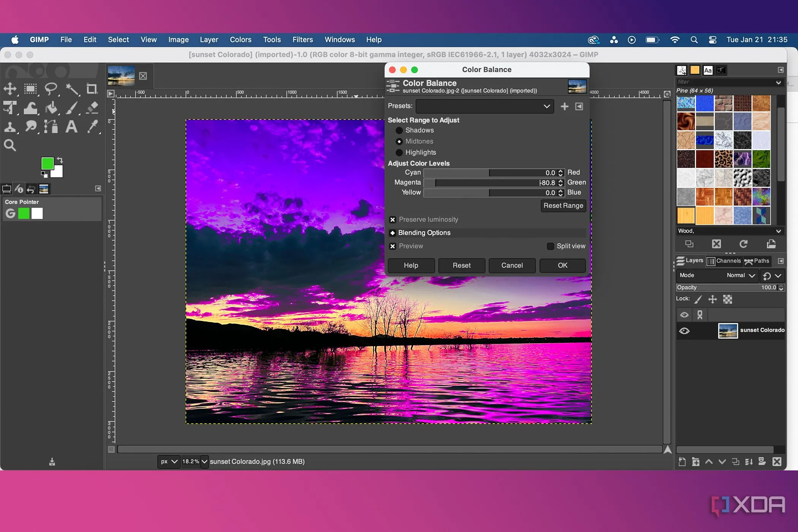Click Help in Color Balance dialog

tap(411, 266)
